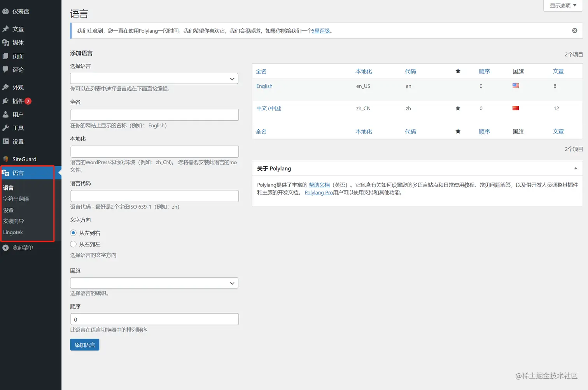Select 从左到右 text direction
This screenshot has width=588, height=390.
73,233
